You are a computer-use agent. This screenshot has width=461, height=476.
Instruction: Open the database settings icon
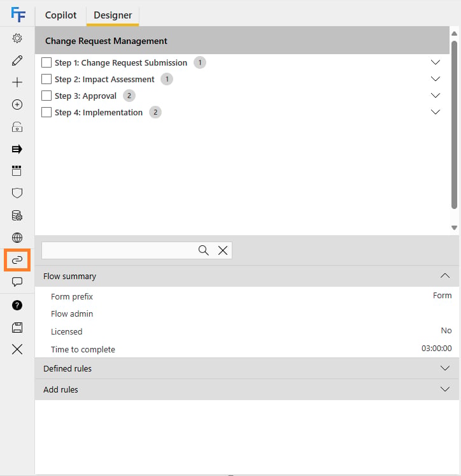pyautogui.click(x=17, y=215)
